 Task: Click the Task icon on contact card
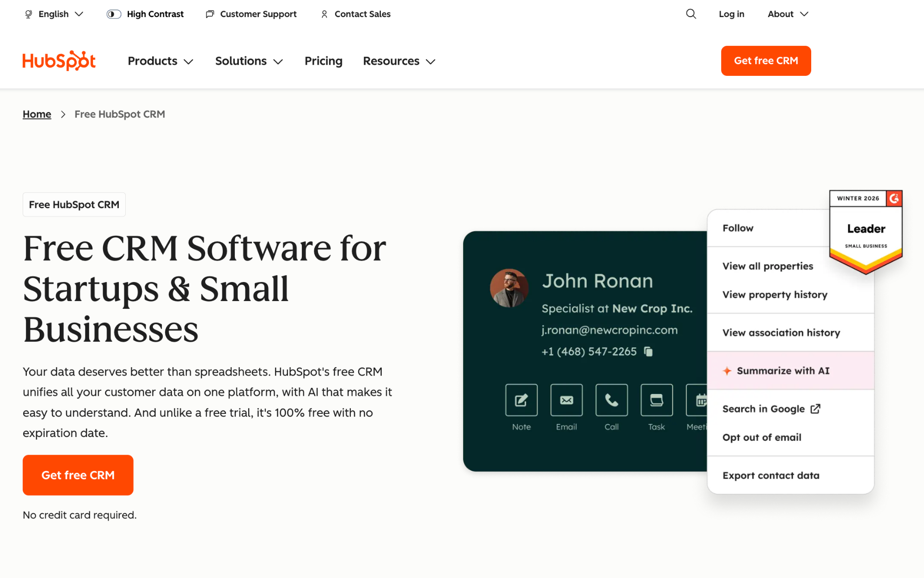657,400
